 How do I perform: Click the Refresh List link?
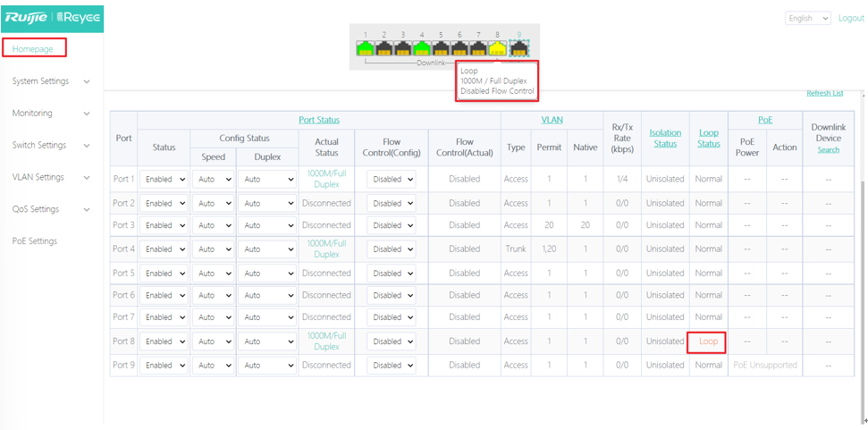click(824, 93)
